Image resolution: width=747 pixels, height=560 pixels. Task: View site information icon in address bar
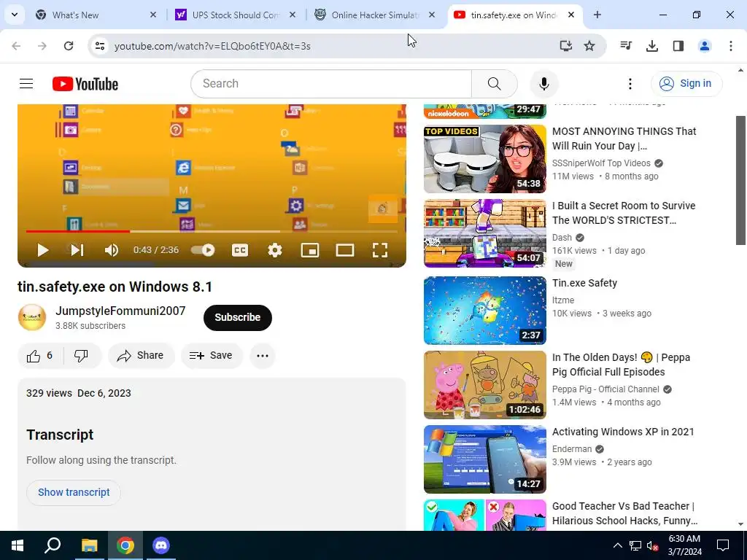pos(100,46)
